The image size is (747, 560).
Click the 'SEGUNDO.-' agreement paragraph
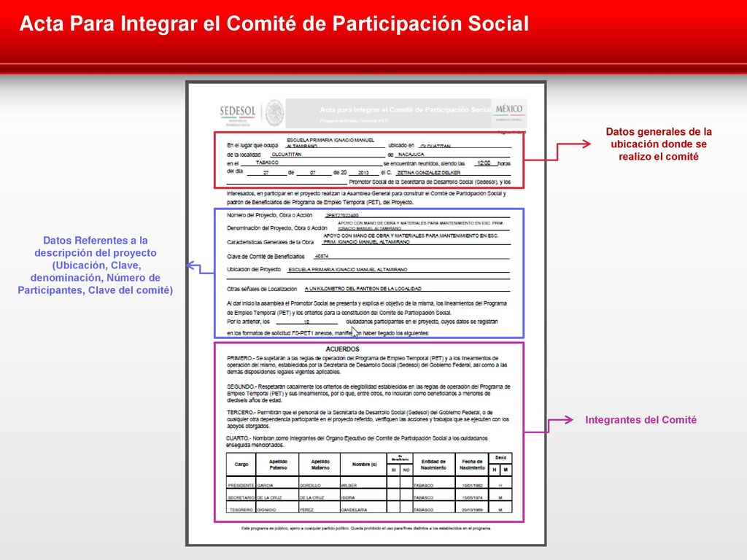tap(368, 393)
